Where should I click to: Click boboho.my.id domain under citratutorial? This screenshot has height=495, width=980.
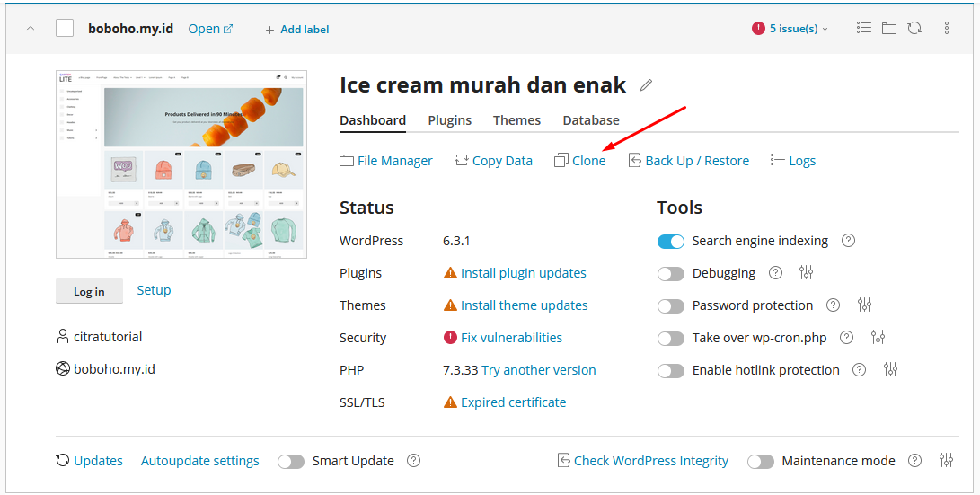[114, 369]
